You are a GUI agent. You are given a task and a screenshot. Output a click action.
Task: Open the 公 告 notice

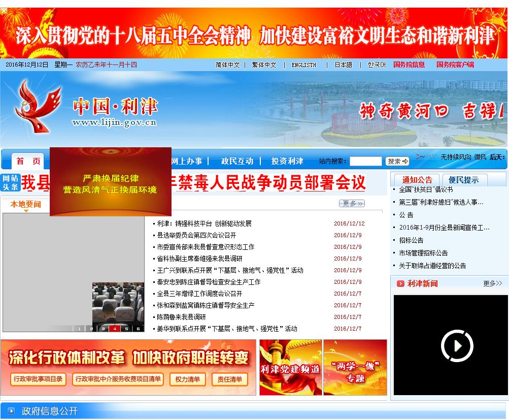(406, 215)
